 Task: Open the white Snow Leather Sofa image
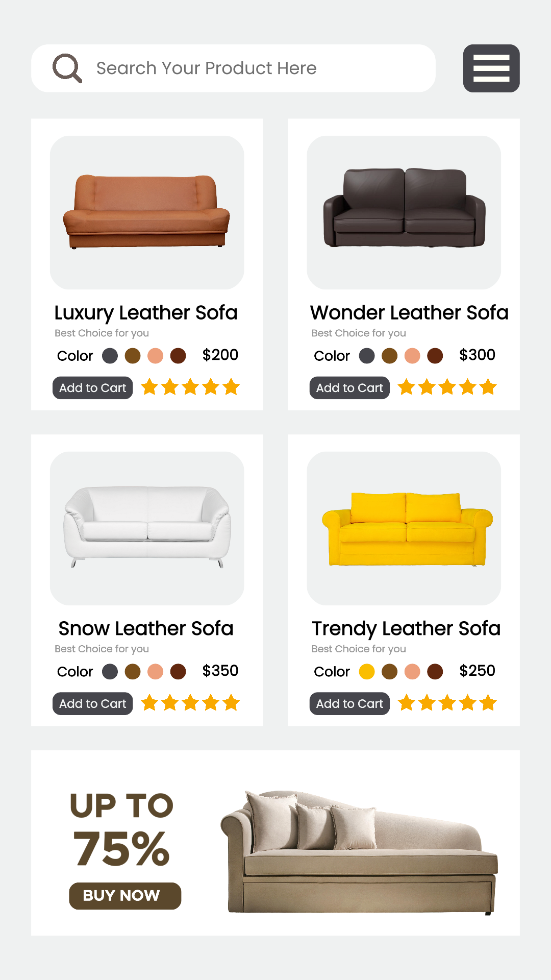pyautogui.click(x=147, y=528)
